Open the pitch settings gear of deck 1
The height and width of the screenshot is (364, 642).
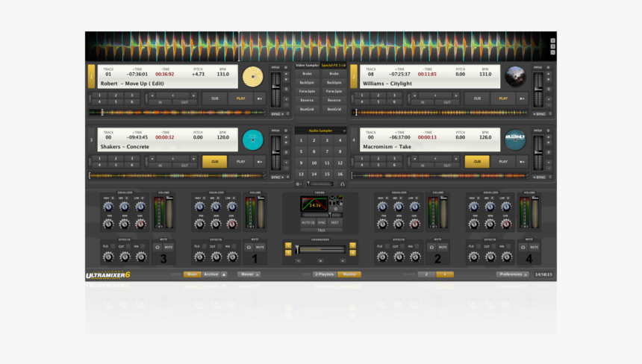(x=286, y=67)
